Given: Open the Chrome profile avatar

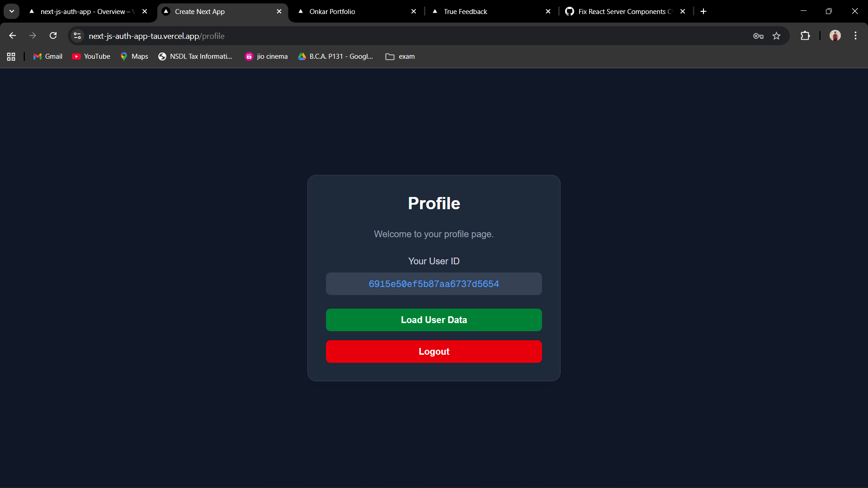Looking at the screenshot, I should [835, 36].
